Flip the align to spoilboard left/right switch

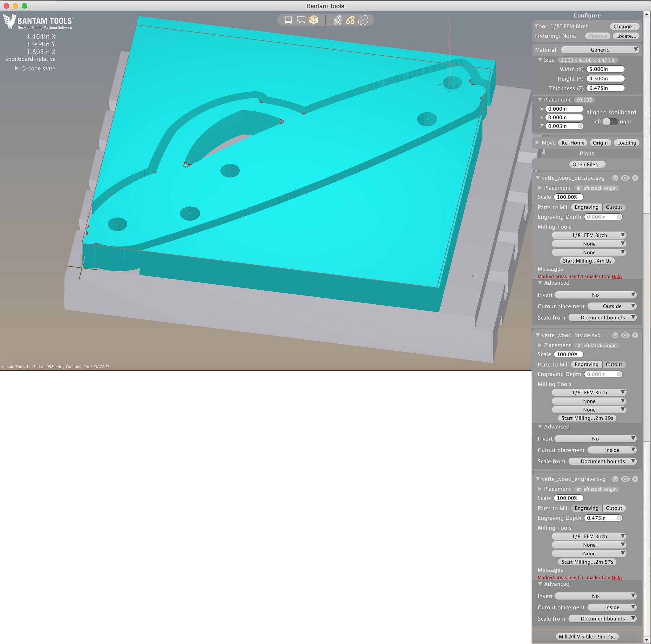point(610,121)
